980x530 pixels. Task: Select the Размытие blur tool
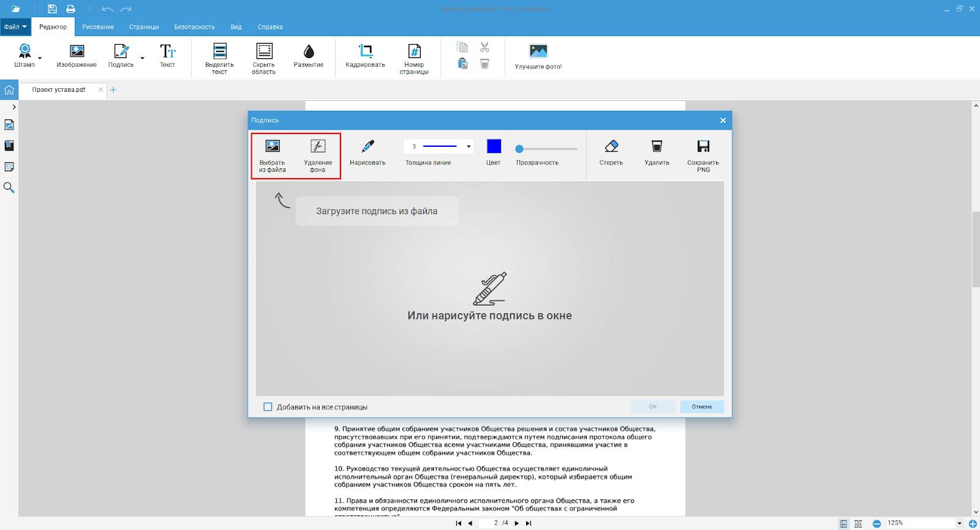(309, 55)
